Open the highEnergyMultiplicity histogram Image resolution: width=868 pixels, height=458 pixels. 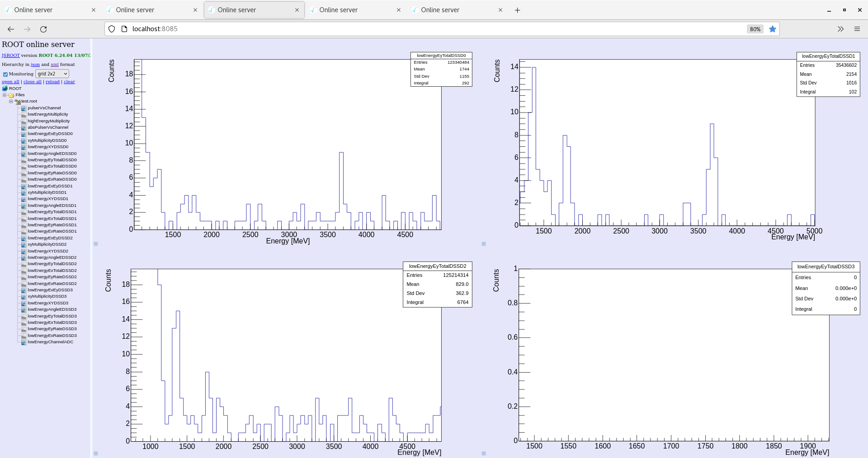[48, 121]
